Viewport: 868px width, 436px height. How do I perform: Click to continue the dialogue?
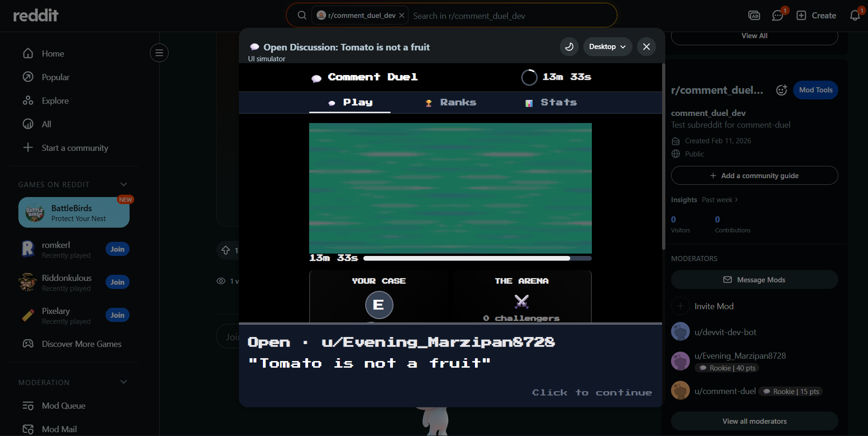tap(592, 393)
